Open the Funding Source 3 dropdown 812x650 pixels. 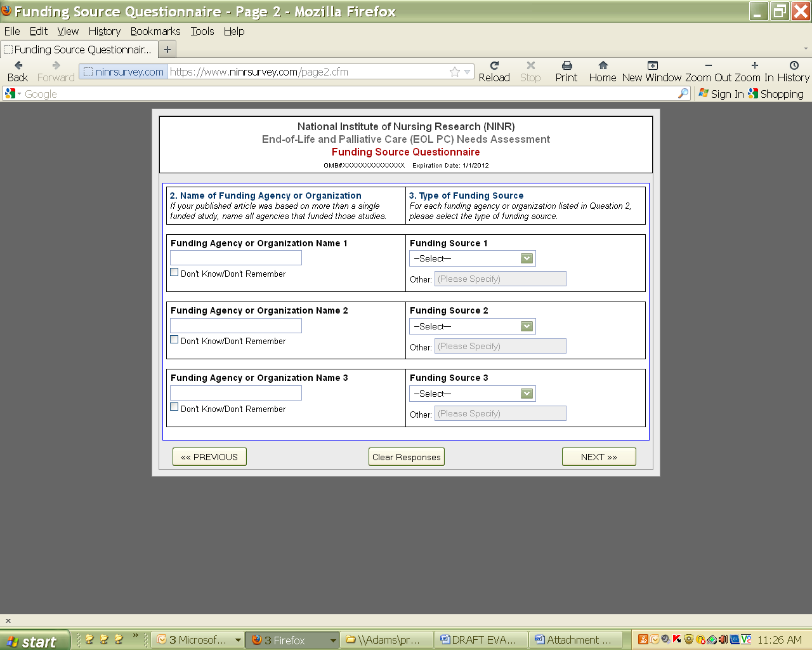(473, 394)
